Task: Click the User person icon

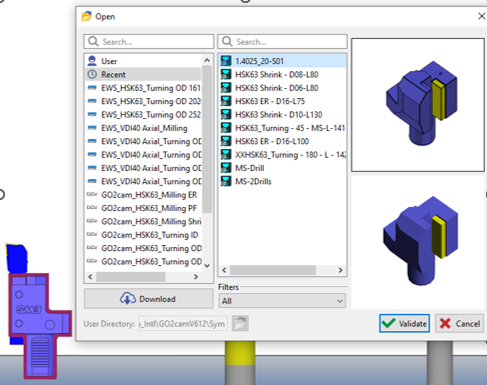Action: pyautogui.click(x=92, y=61)
